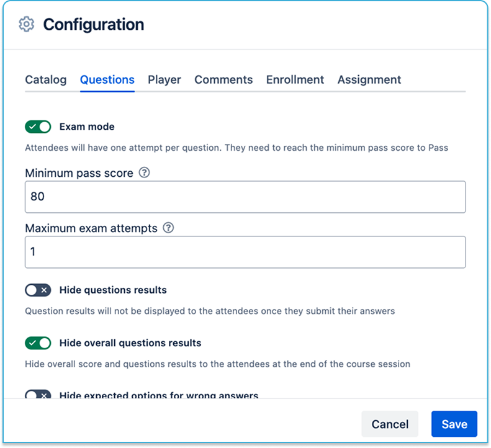Toggle off Exam mode switch

(x=38, y=127)
